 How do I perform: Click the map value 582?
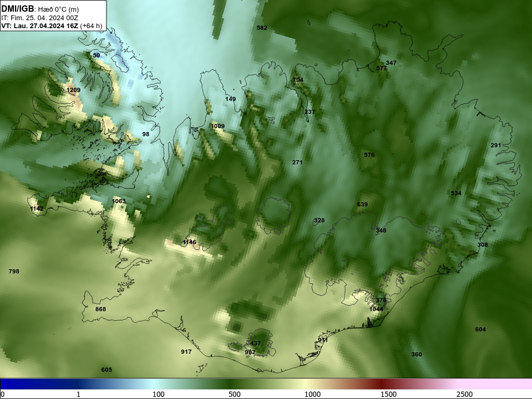point(262,28)
